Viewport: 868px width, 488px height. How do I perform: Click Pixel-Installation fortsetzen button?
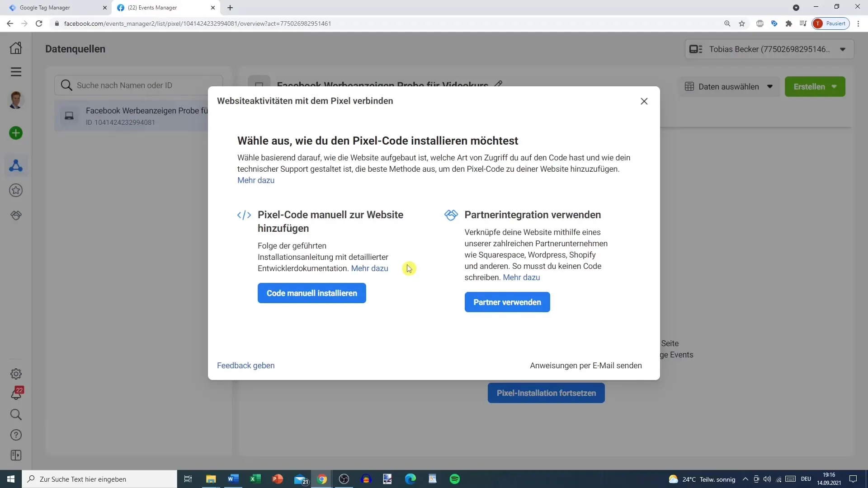tap(546, 393)
